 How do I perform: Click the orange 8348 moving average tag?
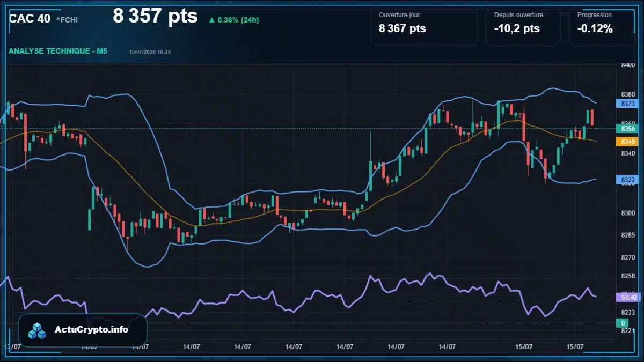tap(627, 142)
